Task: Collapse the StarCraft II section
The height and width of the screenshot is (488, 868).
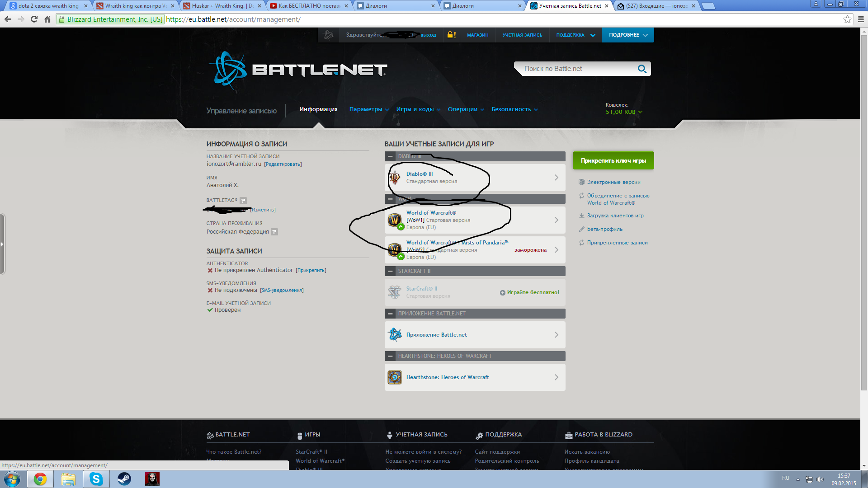Action: (390, 271)
